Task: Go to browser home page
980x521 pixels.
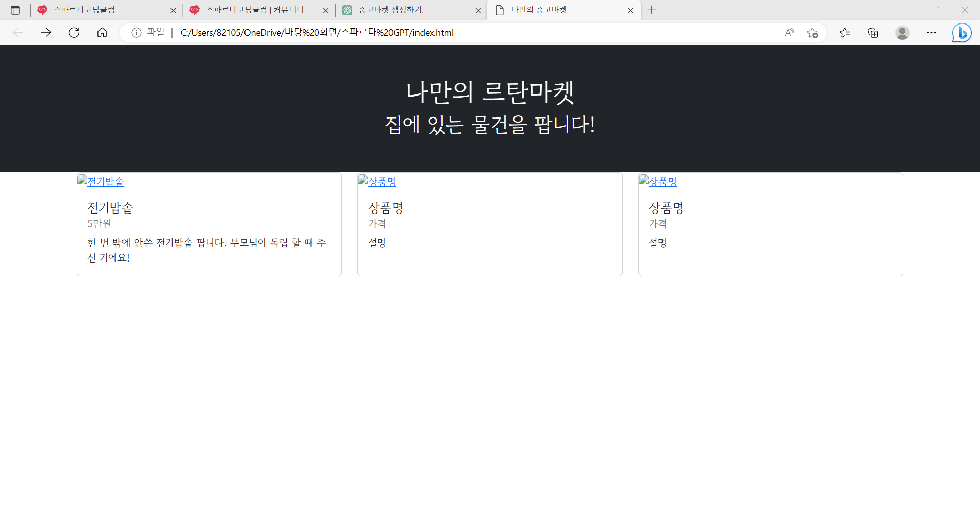Action: pyautogui.click(x=102, y=32)
